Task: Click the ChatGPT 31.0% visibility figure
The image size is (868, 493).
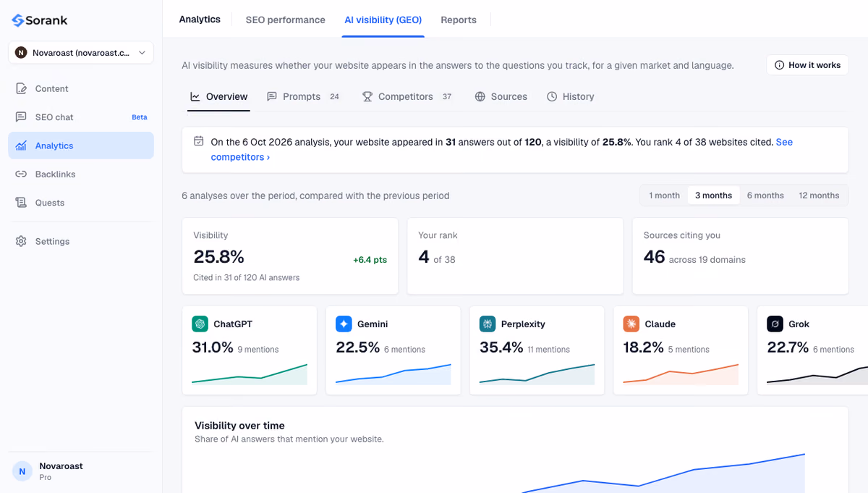Action: (x=213, y=347)
